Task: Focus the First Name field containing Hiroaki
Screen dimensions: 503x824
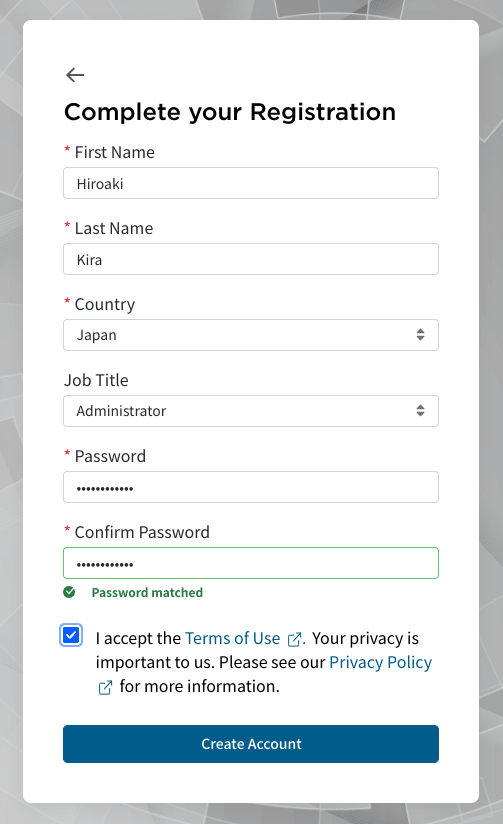Action: pyautogui.click(x=251, y=183)
